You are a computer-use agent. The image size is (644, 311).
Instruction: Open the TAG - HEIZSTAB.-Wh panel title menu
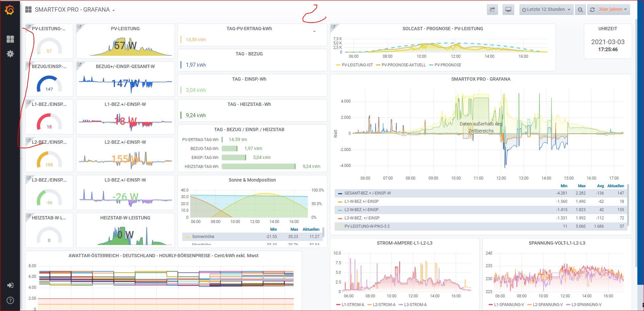click(x=249, y=104)
